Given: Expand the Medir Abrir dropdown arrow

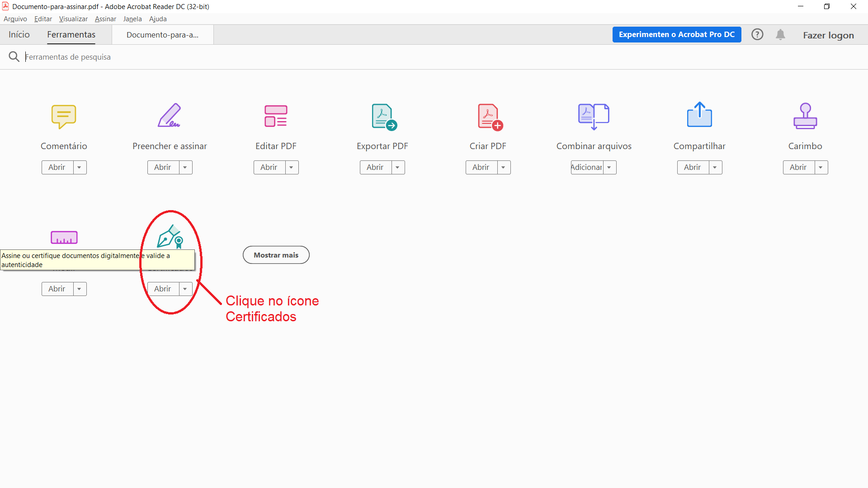Looking at the screenshot, I should [80, 289].
